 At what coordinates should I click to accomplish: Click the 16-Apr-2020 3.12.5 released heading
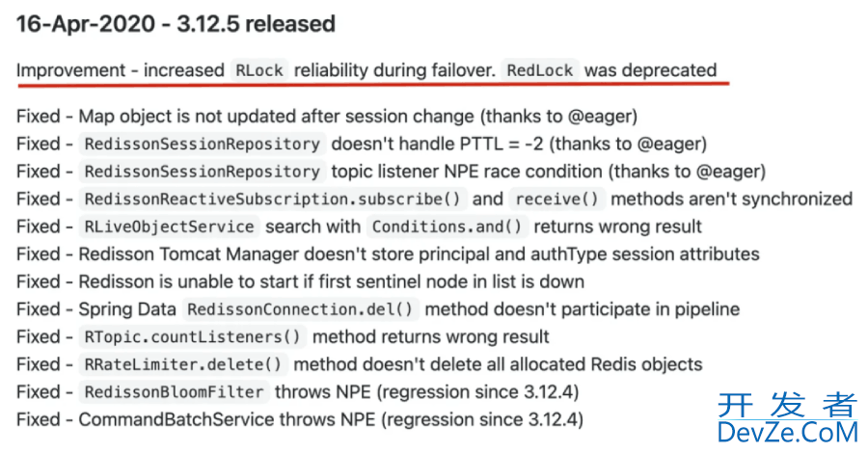tap(176, 24)
